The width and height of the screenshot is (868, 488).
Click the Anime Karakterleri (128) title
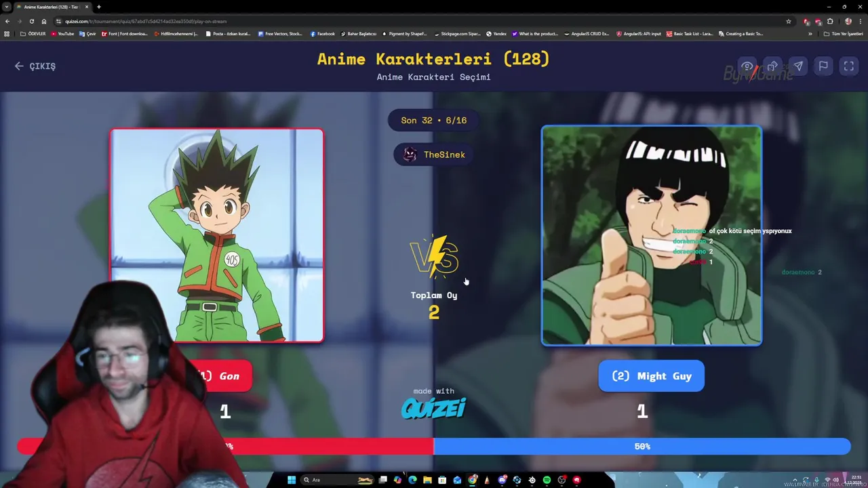point(434,59)
